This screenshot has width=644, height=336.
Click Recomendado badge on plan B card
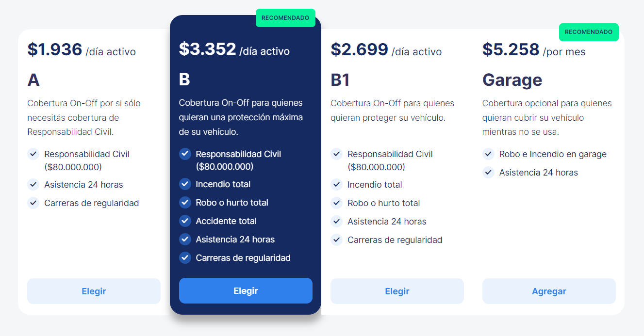click(x=285, y=18)
